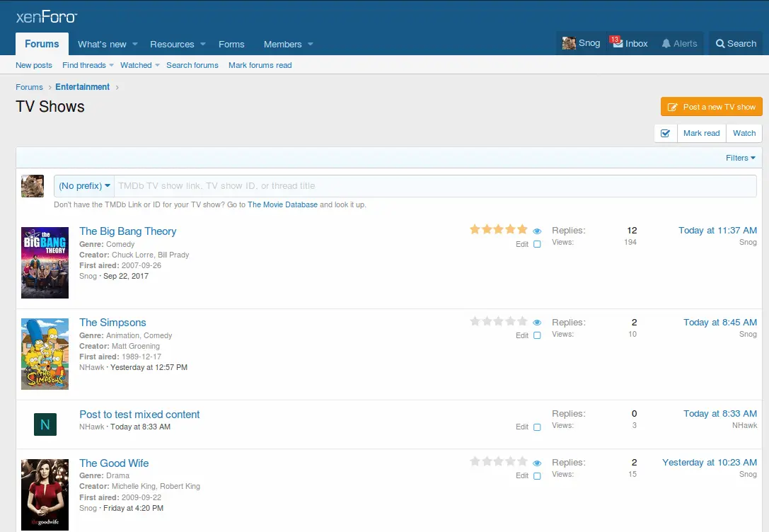The width and height of the screenshot is (769, 532).
Task: Click the Search magnifier icon
Action: [720, 44]
